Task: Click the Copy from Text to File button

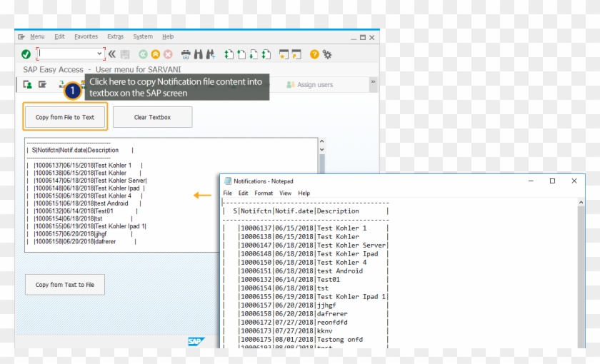Action: (65, 285)
